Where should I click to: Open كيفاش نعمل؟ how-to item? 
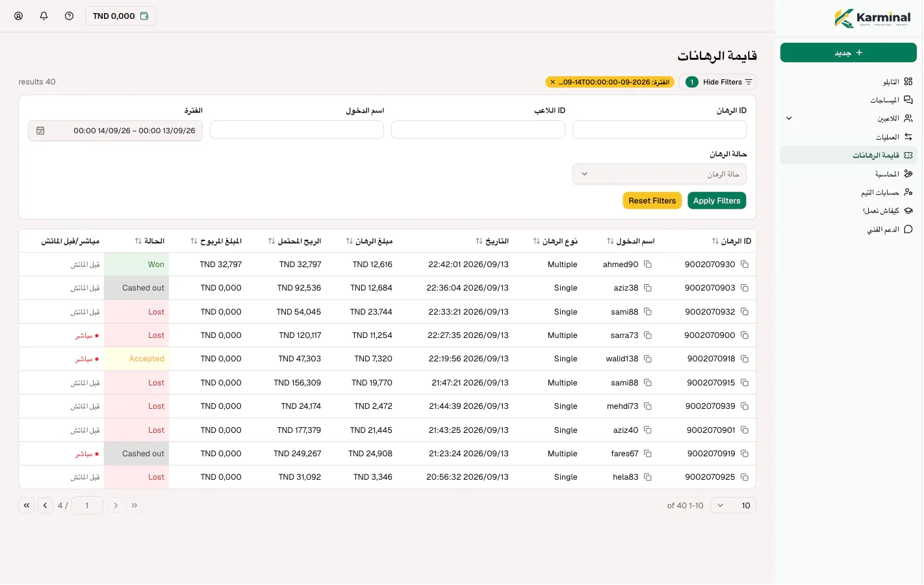pyautogui.click(x=888, y=211)
